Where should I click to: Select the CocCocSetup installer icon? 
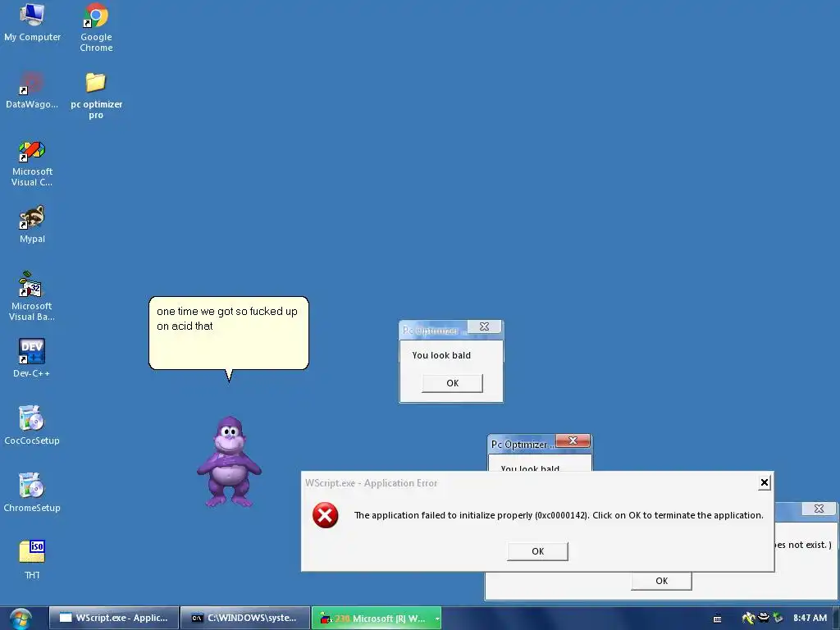click(32, 426)
